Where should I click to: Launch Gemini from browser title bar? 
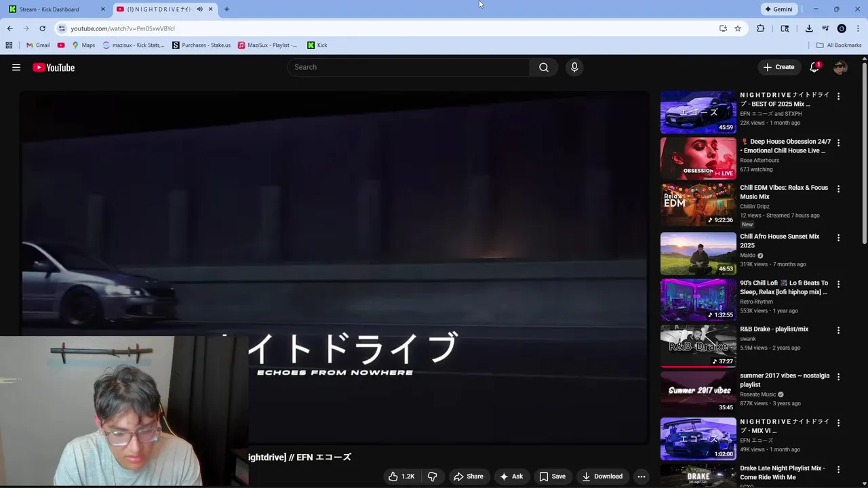[x=778, y=9]
